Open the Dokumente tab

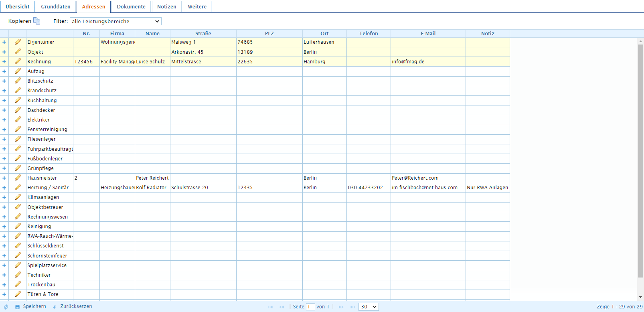[x=131, y=7]
